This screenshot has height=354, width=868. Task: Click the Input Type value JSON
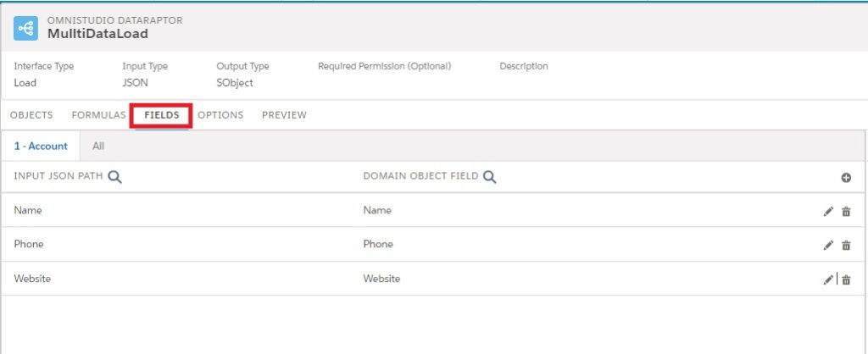pyautogui.click(x=135, y=83)
